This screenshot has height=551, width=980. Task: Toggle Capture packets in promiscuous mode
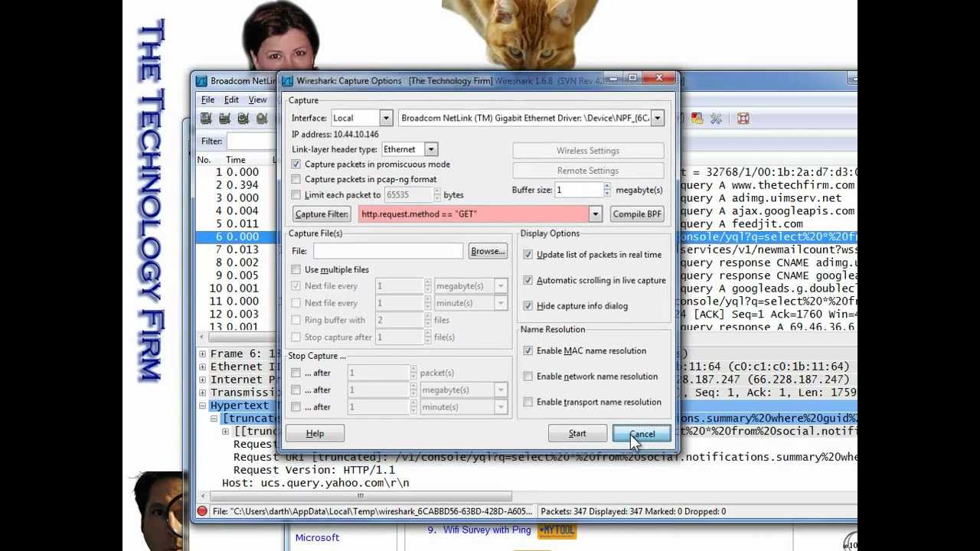296,165
